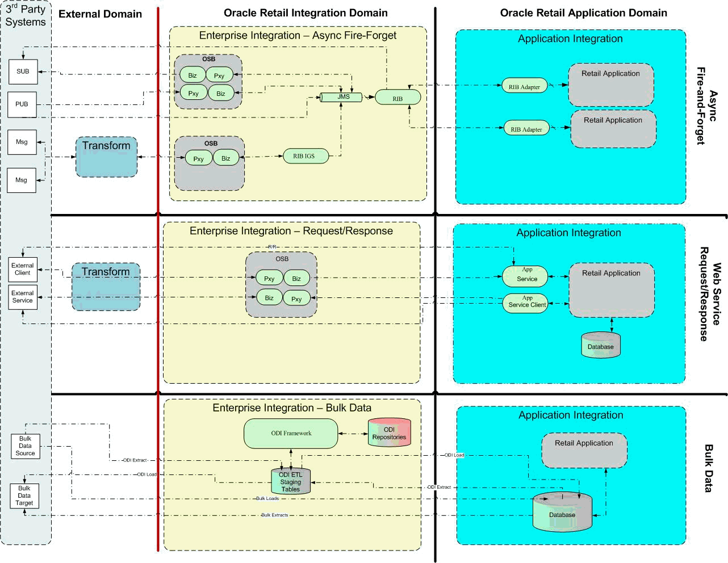Click the ODI ETL Staging Tables cylinder
The height and width of the screenshot is (563, 728).
point(291,481)
